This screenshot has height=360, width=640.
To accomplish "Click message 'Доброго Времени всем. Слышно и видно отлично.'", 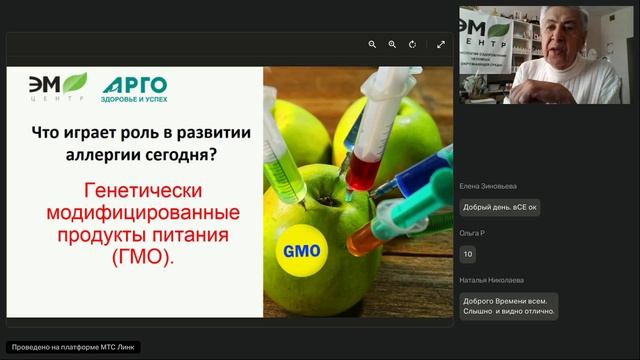I will click(509, 306).
